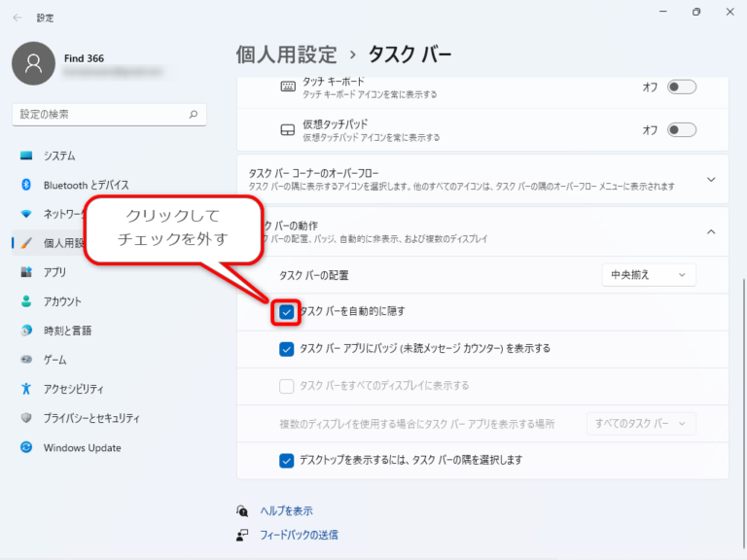Uncheck タスク バーを自動的に隠す checkbox
747x560 pixels.
pos(286,312)
